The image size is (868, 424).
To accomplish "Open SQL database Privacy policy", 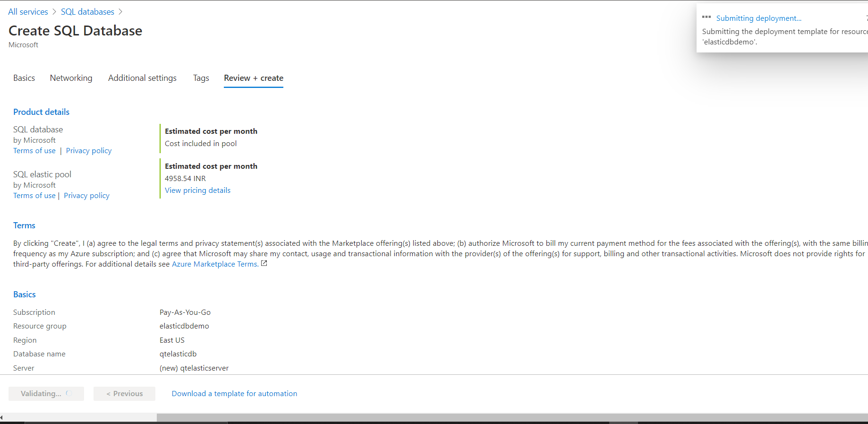I will [x=89, y=151].
